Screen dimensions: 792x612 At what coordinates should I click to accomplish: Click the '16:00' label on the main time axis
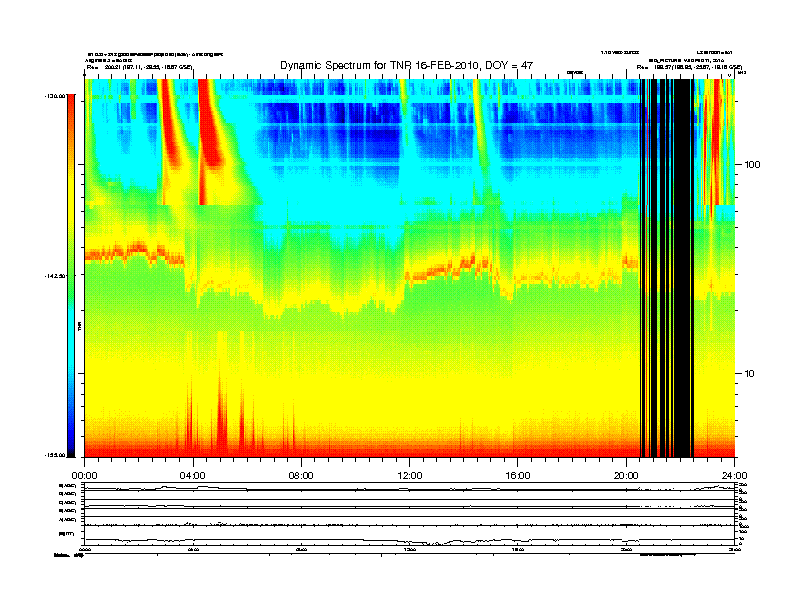(x=518, y=476)
